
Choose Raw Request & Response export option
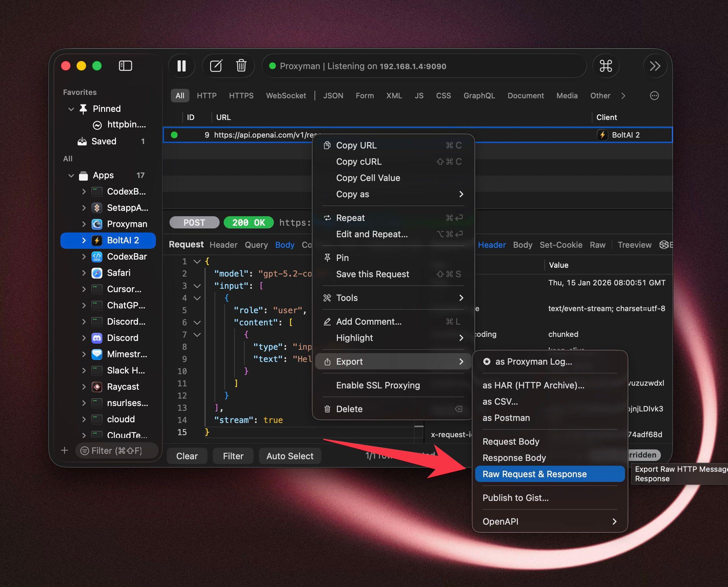(534, 474)
